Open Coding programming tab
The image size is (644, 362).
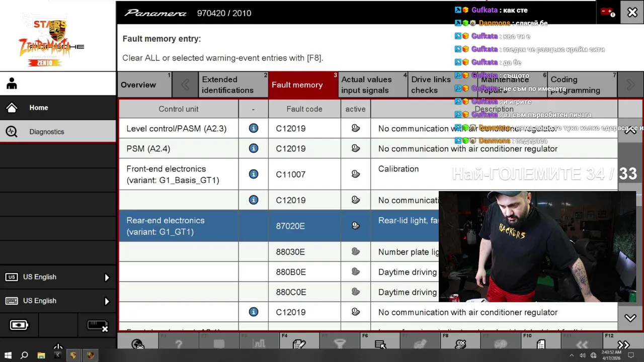pyautogui.click(x=582, y=84)
